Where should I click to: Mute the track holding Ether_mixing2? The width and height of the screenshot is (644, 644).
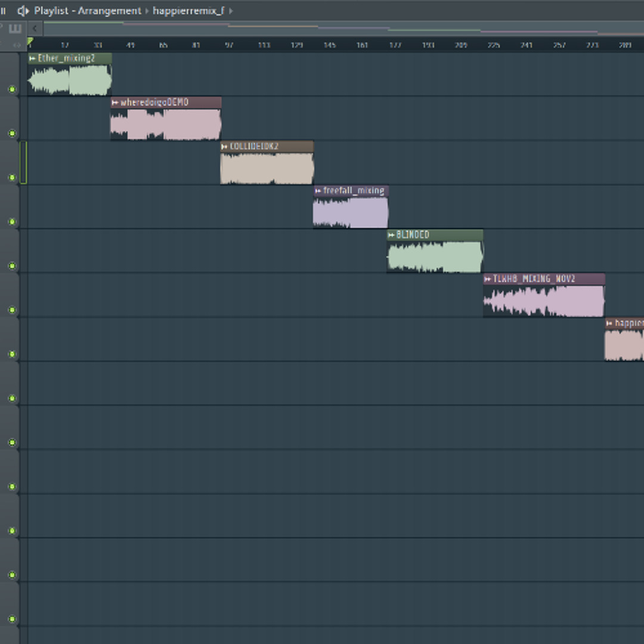point(13,89)
